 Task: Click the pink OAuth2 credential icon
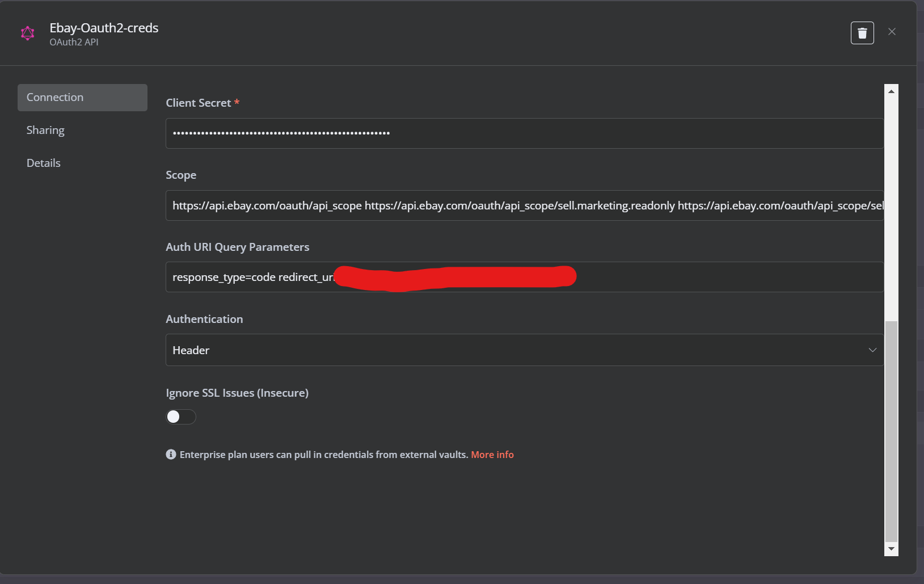pyautogui.click(x=27, y=33)
